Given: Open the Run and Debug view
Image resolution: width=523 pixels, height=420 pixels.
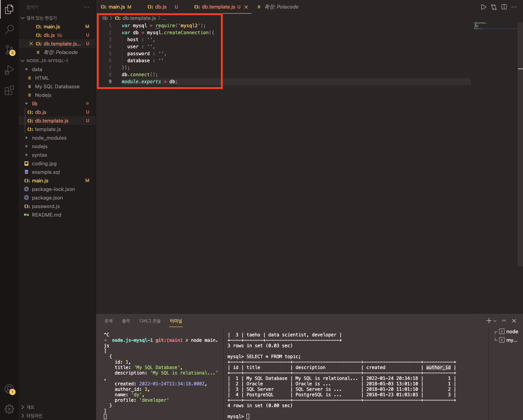Looking at the screenshot, I should point(9,70).
